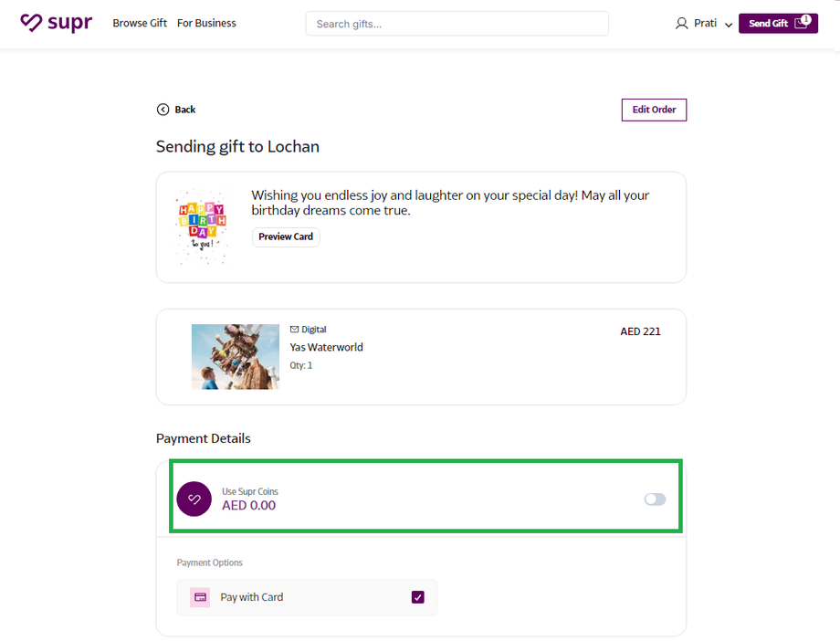This screenshot has width=840, height=641.
Task: Click the user profile icon
Action: [681, 24]
